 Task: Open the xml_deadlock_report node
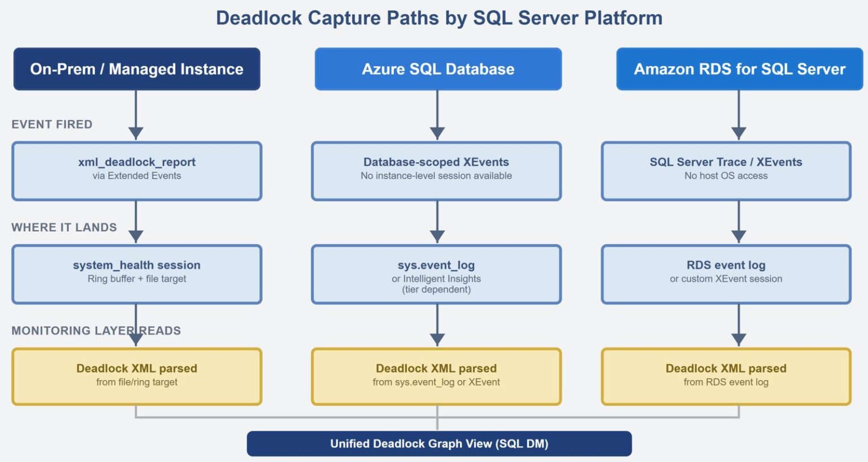137,170
